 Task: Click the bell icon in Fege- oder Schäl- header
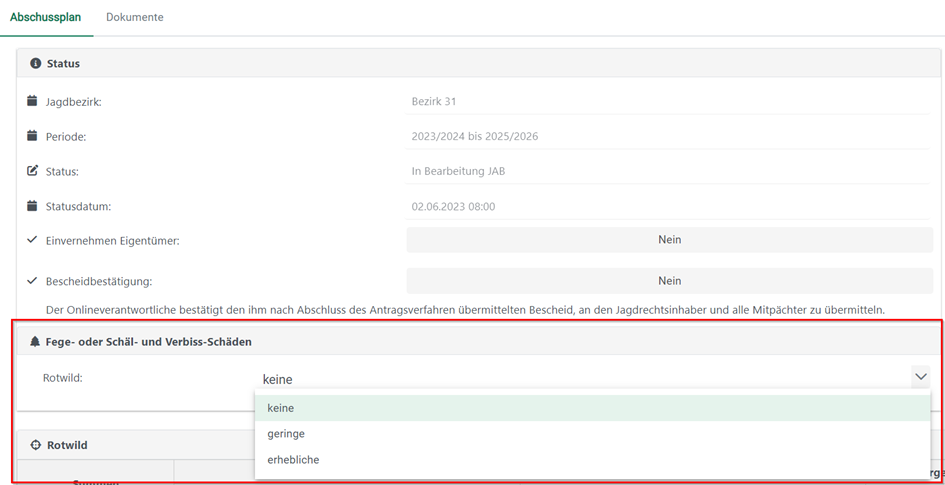pyautogui.click(x=35, y=342)
